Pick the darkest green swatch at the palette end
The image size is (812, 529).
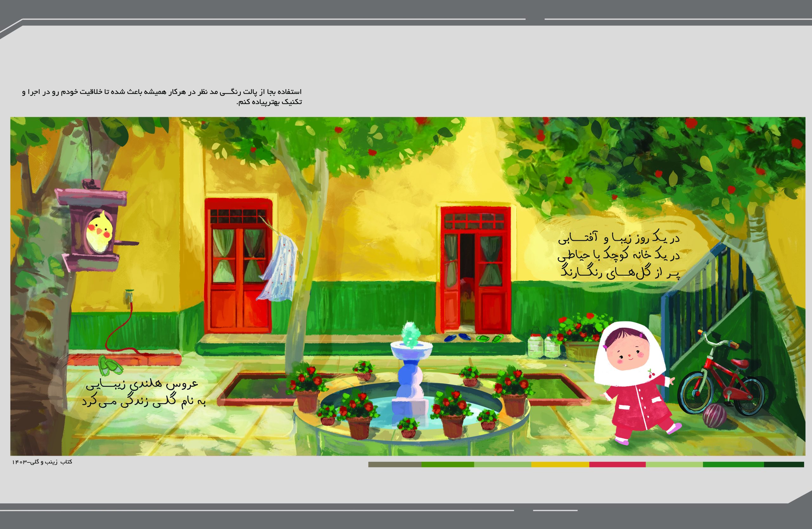point(784,465)
